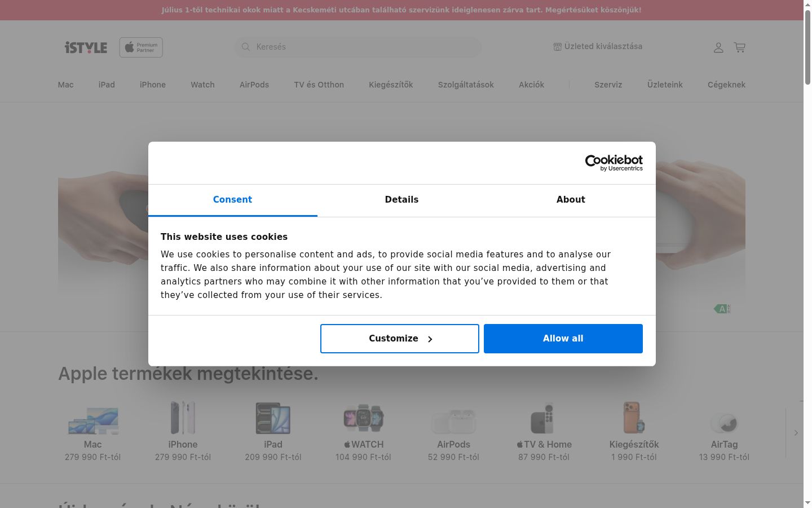Select the Kiegészítők category image in carousel

pyautogui.click(x=634, y=417)
